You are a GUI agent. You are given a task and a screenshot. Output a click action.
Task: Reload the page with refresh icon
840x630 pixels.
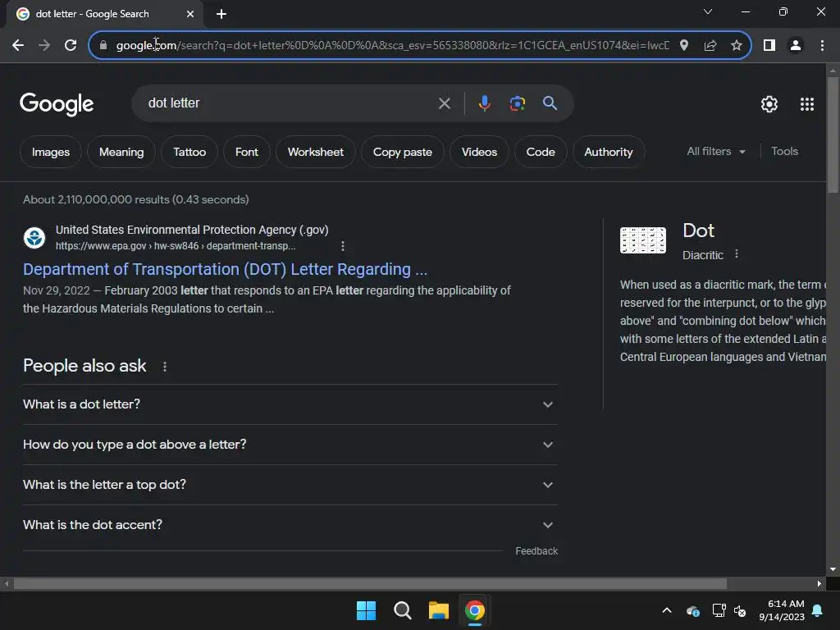click(71, 46)
